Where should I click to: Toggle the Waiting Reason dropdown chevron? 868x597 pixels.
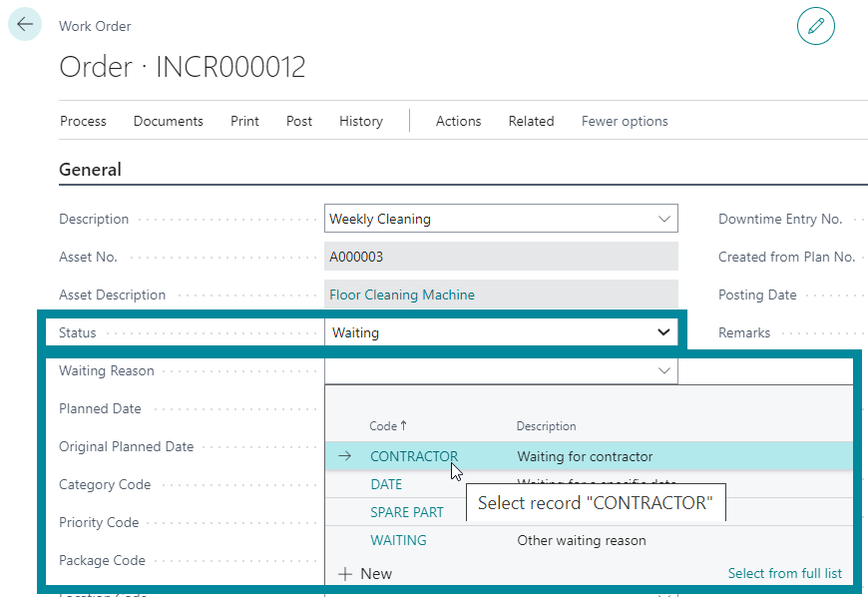(x=663, y=370)
